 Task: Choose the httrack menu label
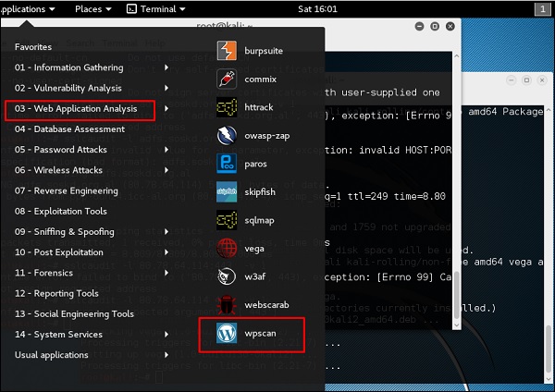(x=259, y=107)
